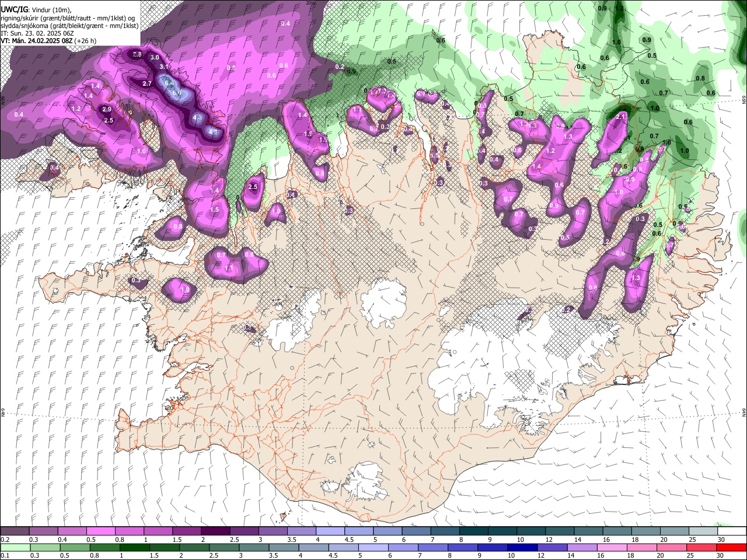Click lower legend dark green swatch between 1 and 1.5
The width and height of the screenshot is (747, 560).
point(134,547)
